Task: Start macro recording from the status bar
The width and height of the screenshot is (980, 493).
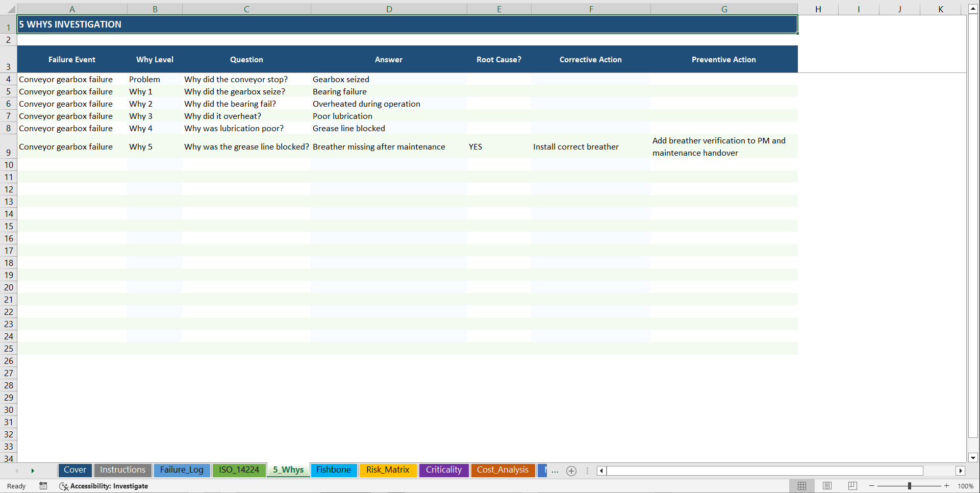Action: (43, 486)
